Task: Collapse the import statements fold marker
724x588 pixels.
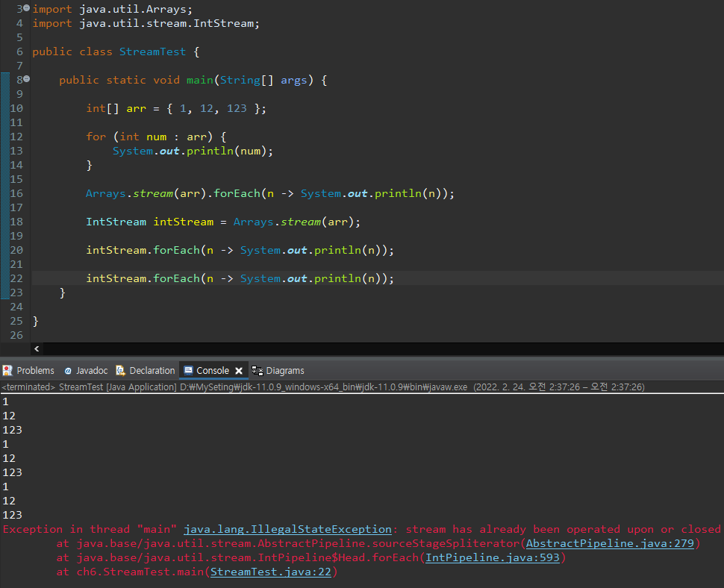Action: click(25, 8)
